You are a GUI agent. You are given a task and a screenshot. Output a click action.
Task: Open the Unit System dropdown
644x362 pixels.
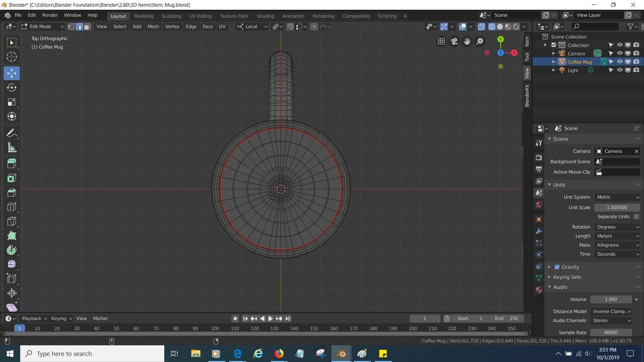coord(617,197)
